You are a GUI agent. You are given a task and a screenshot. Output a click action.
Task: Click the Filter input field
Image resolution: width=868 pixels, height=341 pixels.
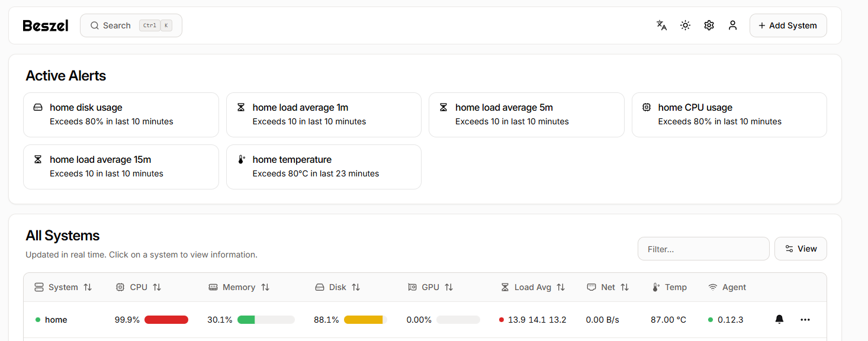[703, 249]
